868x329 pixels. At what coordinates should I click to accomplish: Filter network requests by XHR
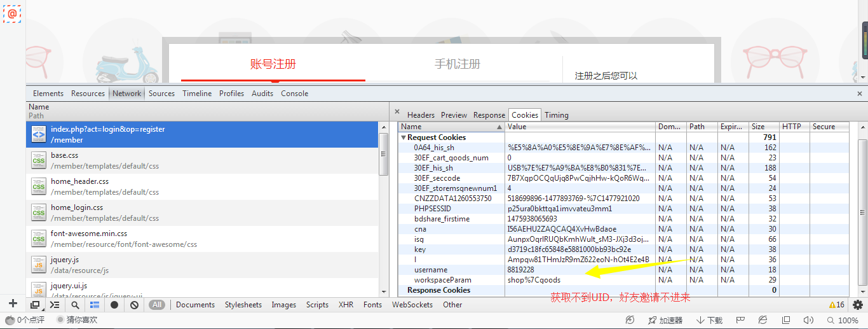[346, 305]
